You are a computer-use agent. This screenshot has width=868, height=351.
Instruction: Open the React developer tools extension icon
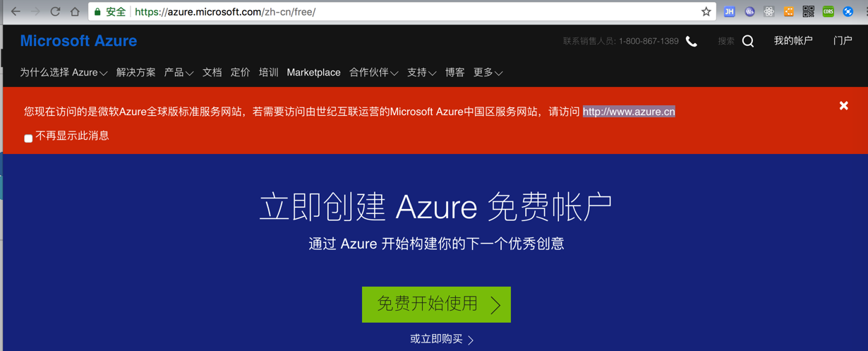click(x=769, y=11)
